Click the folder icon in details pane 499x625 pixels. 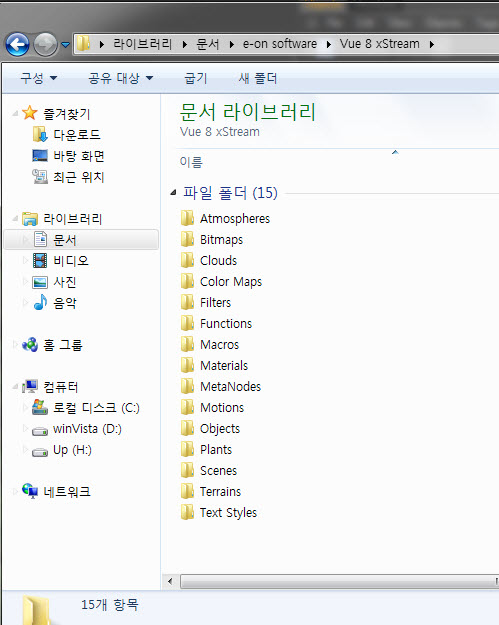click(37, 610)
